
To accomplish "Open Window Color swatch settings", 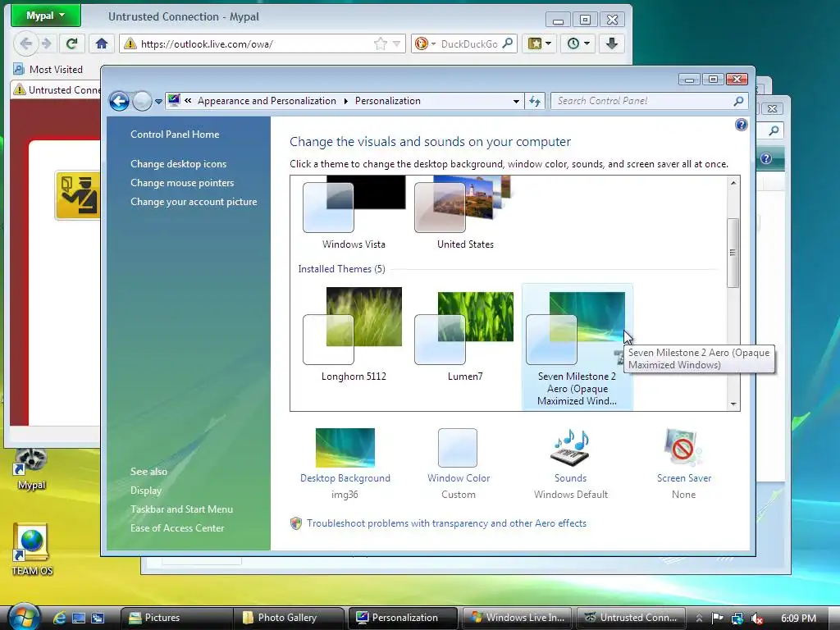I will (458, 448).
